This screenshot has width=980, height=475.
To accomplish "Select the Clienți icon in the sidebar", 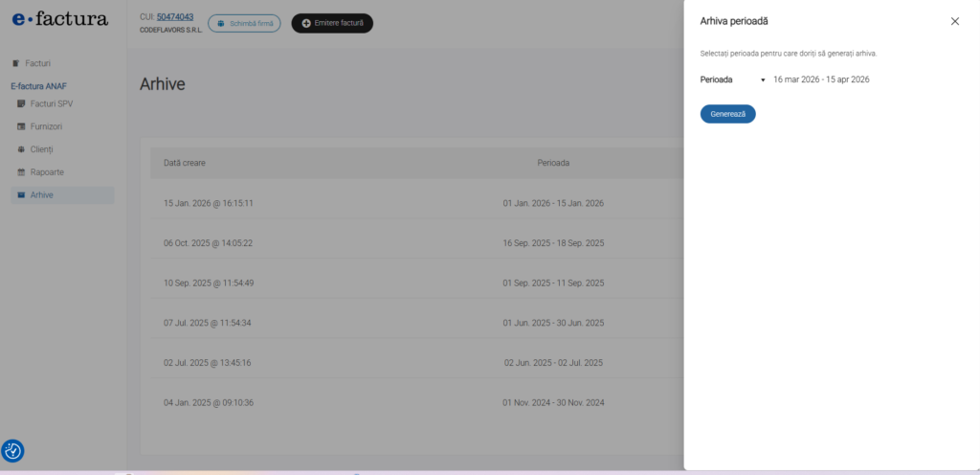I will [x=21, y=149].
